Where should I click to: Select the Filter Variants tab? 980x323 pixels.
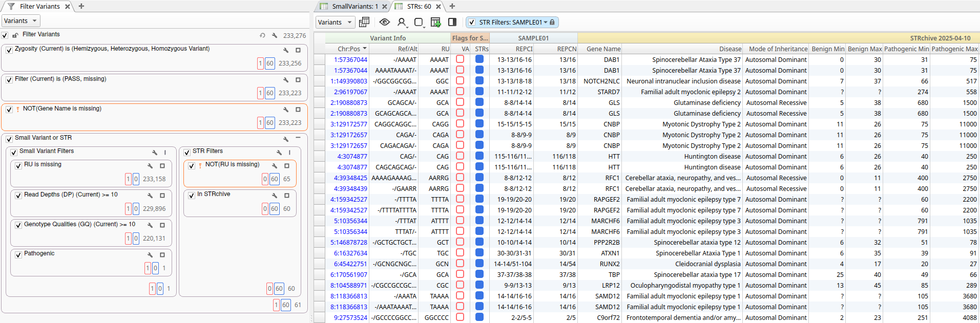(x=39, y=6)
